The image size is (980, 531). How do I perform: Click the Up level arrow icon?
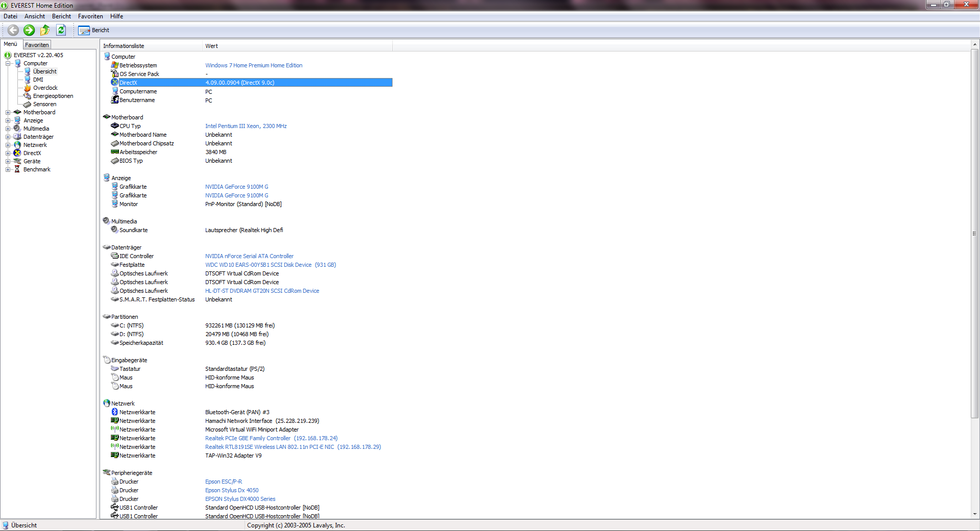click(x=45, y=30)
